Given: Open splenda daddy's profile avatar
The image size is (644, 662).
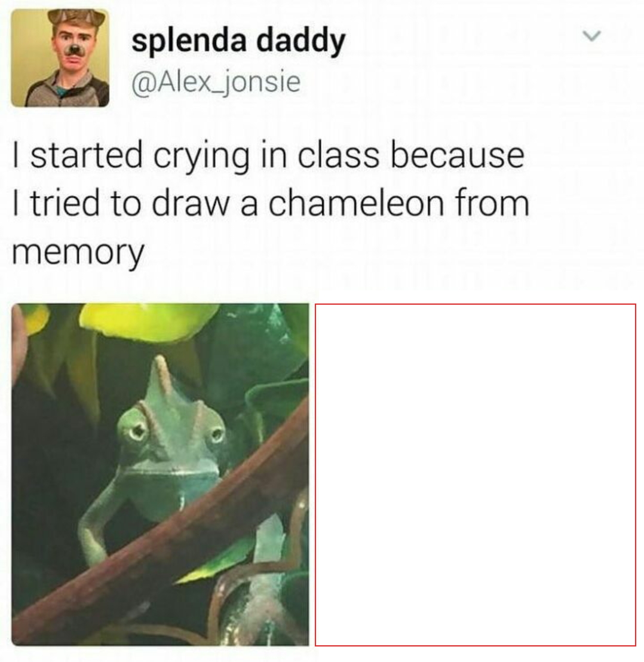Looking at the screenshot, I should 60,58.
